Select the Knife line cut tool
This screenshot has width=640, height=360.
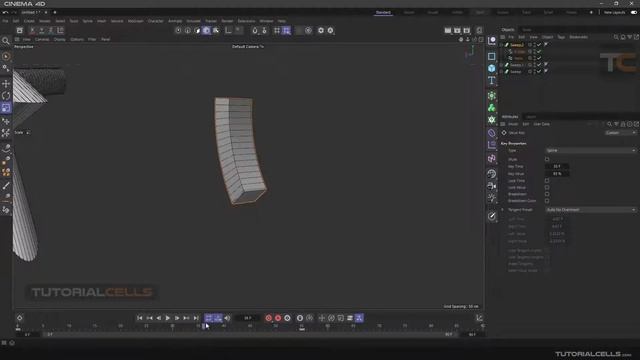pos(6,186)
